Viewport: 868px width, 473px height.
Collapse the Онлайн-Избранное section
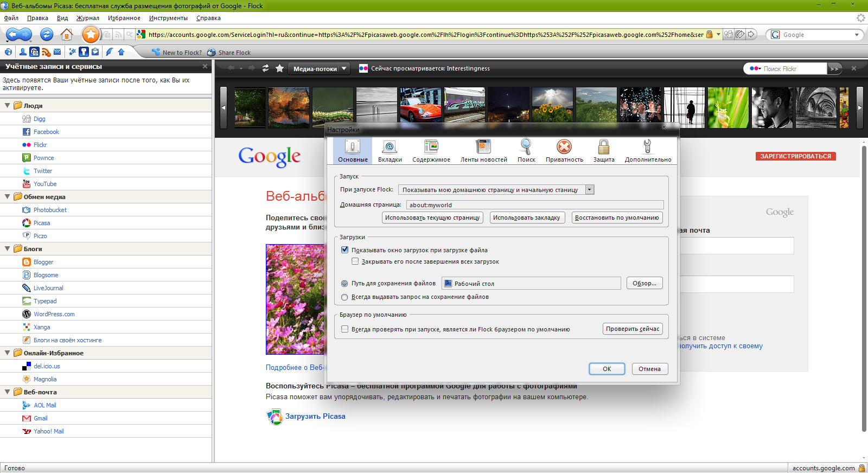click(x=7, y=353)
